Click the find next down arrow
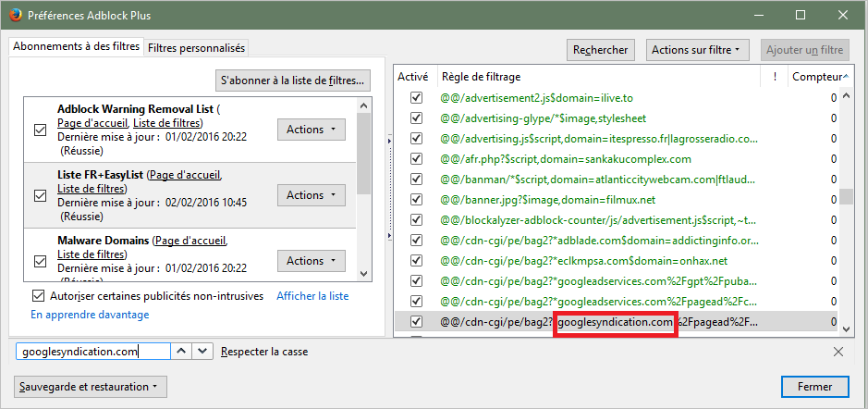Viewport: 868px width, 409px height. click(x=203, y=352)
